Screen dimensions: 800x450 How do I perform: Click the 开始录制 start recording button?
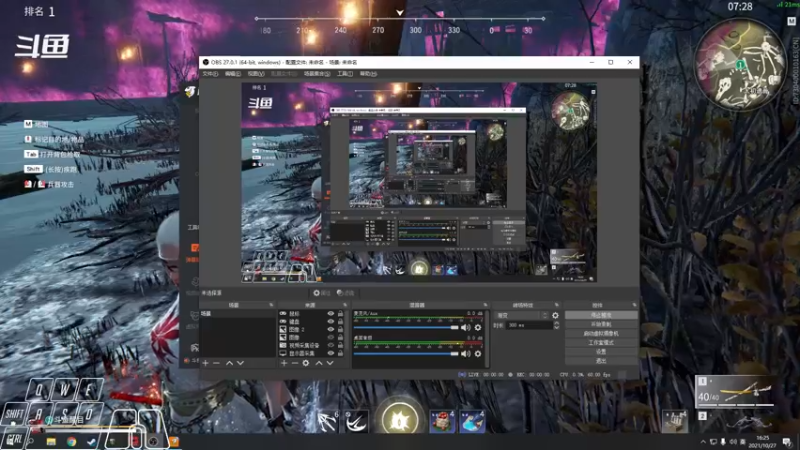coord(601,324)
